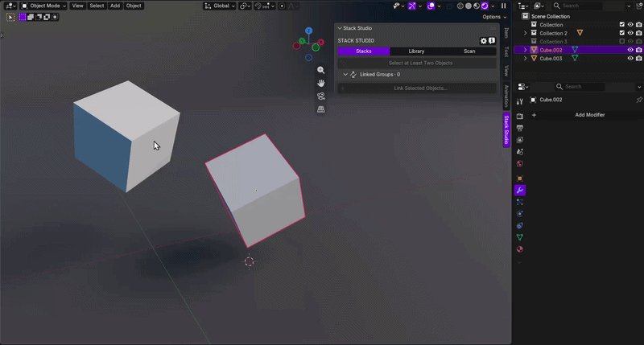Open the Options dropdown
The image size is (644, 345).
pyautogui.click(x=494, y=17)
